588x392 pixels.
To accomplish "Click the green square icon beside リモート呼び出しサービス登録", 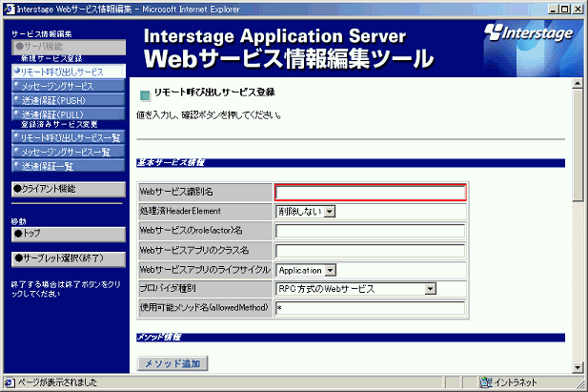I will pos(145,95).
